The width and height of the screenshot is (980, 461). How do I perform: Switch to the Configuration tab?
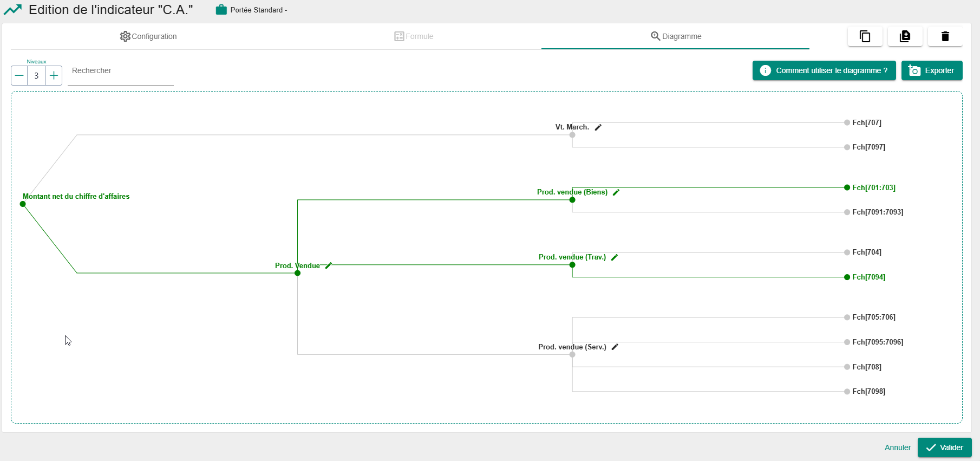[x=148, y=36]
